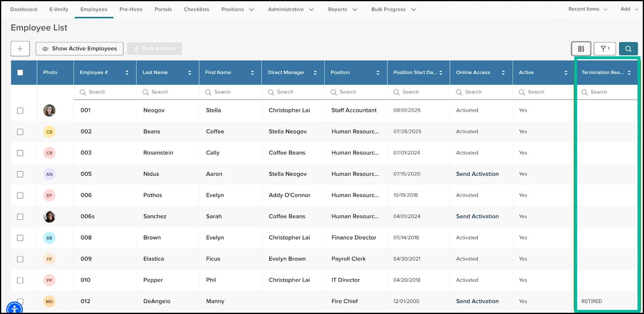Send Activation for Sarah Sanchez
Viewport: 644px width, 314px height.
pos(477,216)
